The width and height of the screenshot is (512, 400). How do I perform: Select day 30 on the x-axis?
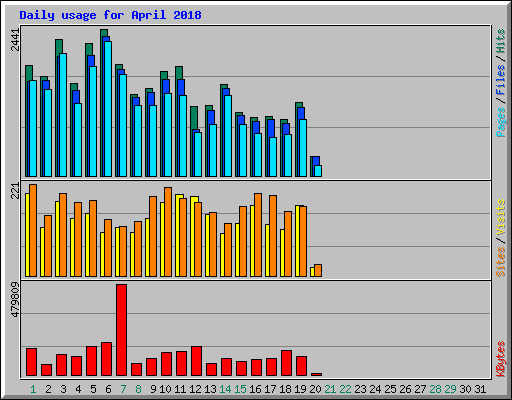tap(465, 389)
